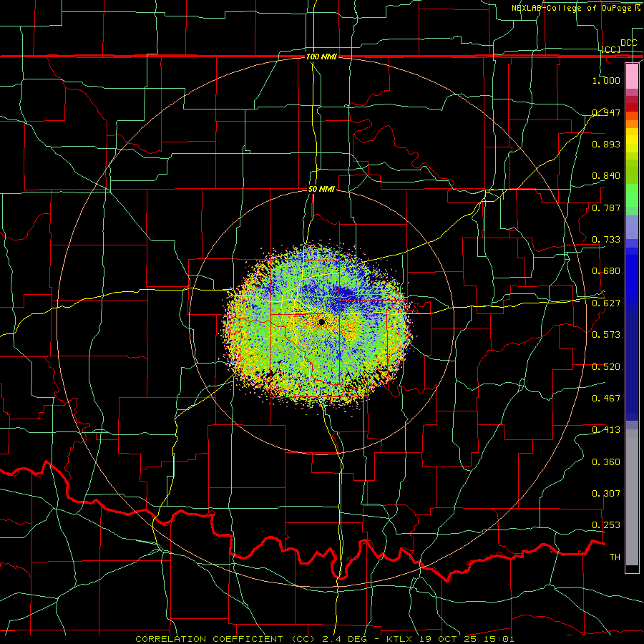The image size is (644, 644).
Task: Click the 0.787 scale value
Action: tap(606, 208)
